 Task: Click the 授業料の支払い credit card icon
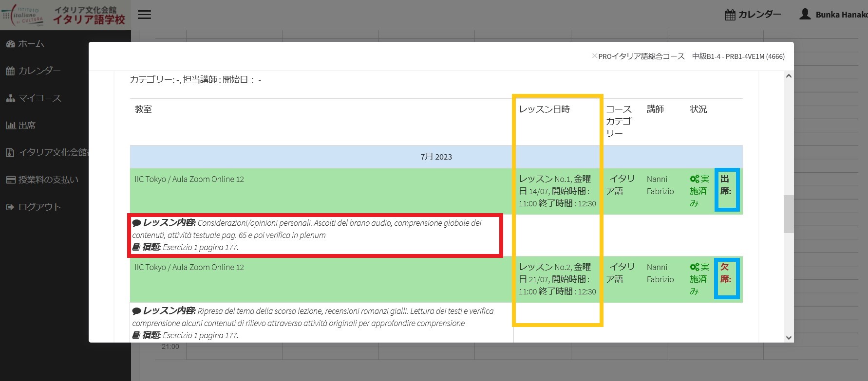coord(11,180)
